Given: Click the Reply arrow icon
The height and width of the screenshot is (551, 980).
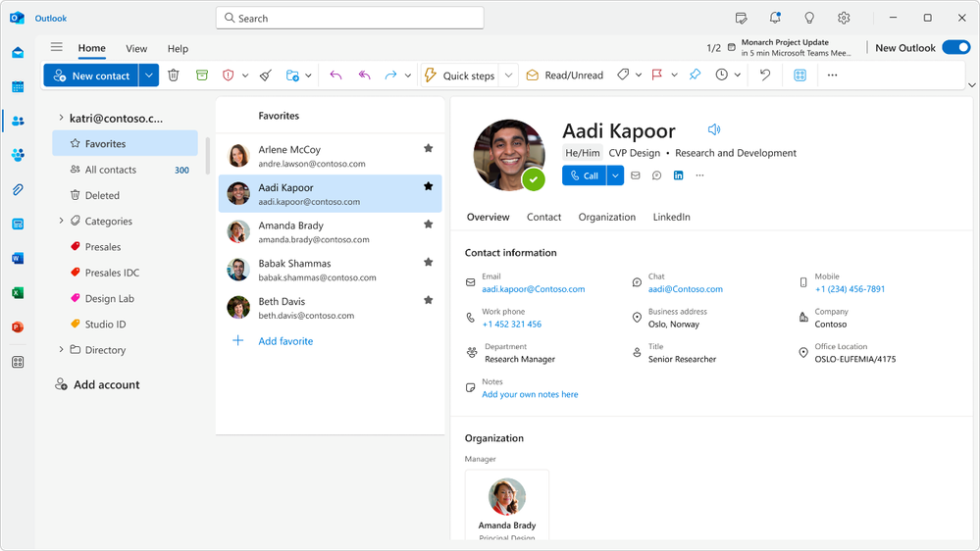Looking at the screenshot, I should pyautogui.click(x=335, y=75).
